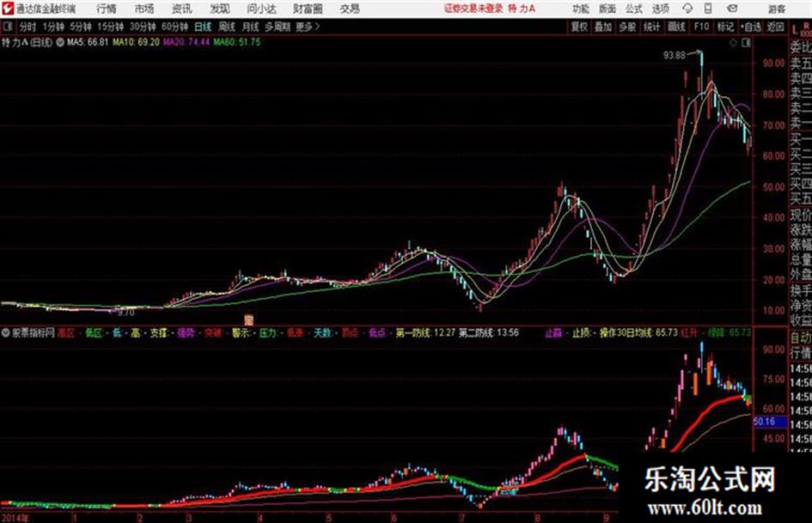Screen dimensions: 812x523
Task: Switch to 1分钟 period
Action: 52,27
